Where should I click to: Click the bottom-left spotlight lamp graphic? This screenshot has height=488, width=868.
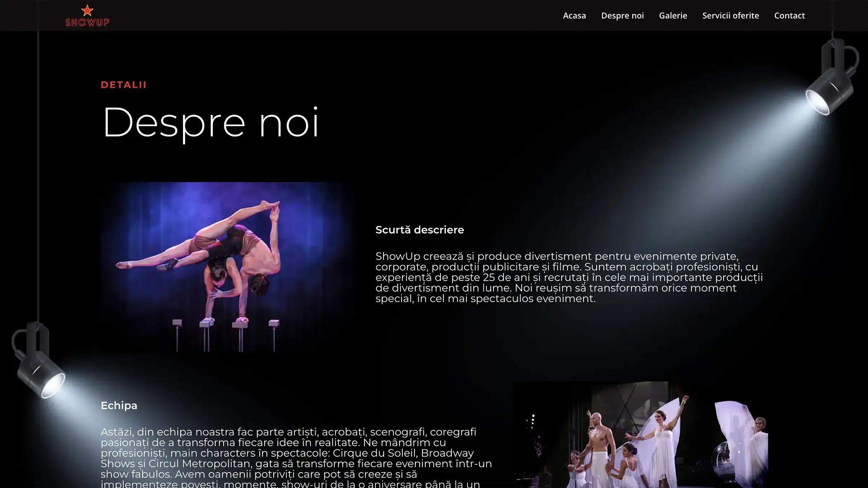click(x=39, y=364)
